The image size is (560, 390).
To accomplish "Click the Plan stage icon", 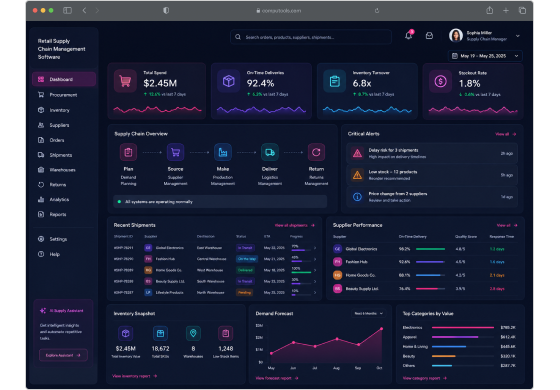I will point(128,152).
